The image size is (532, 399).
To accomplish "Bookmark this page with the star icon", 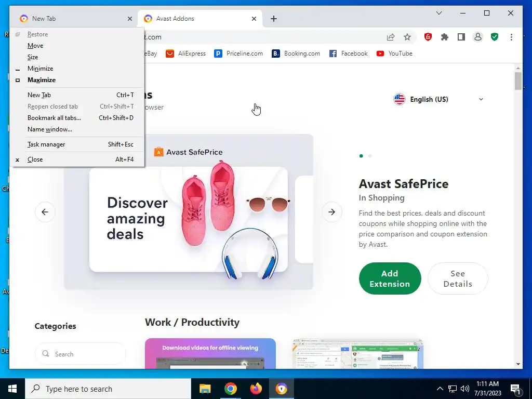I will (407, 37).
